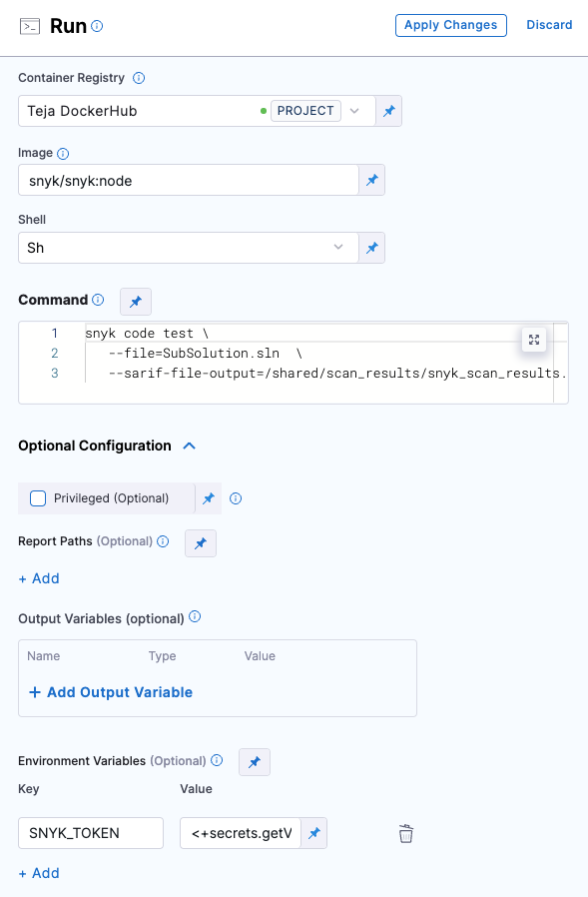Add a new output variable

point(111,692)
